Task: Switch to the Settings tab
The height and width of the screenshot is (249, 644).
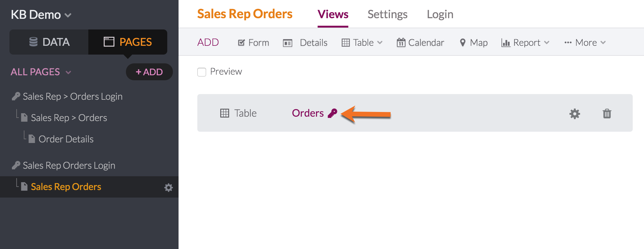Action: (387, 14)
